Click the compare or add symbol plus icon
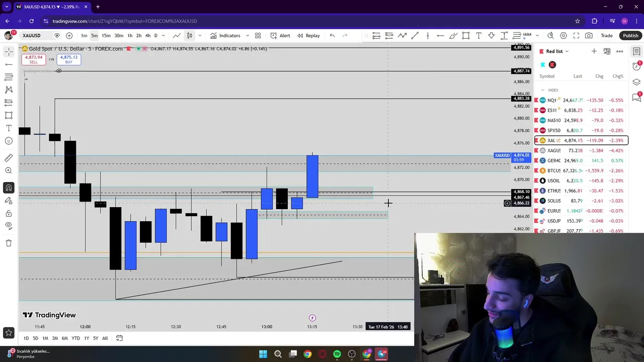Viewport: 644px width, 362px height. pos(69,36)
